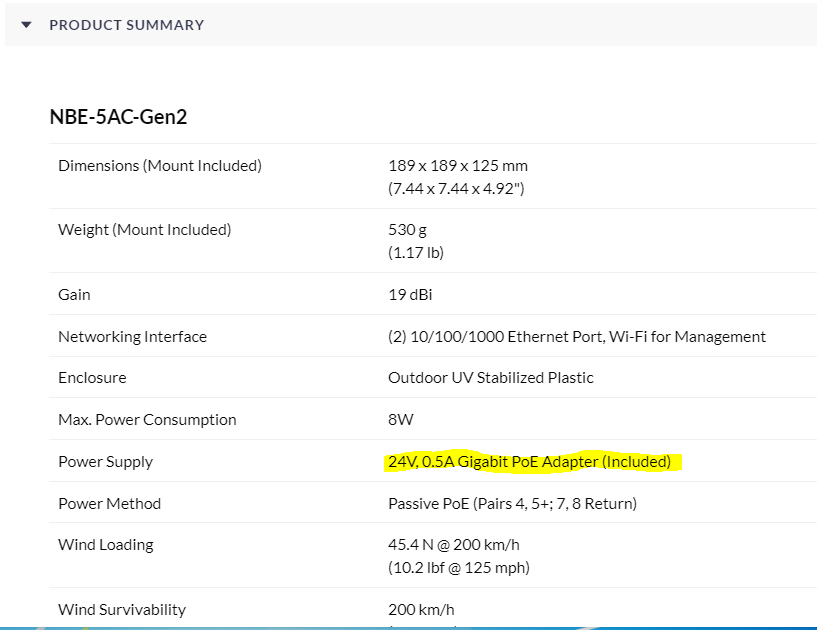Select the Passive PoE pairs value
The width and height of the screenshot is (817, 630).
513,504
